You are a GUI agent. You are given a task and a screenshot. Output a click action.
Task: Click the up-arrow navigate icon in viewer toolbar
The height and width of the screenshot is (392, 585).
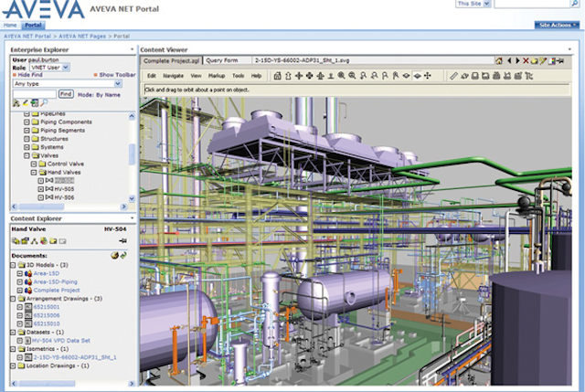[288, 76]
